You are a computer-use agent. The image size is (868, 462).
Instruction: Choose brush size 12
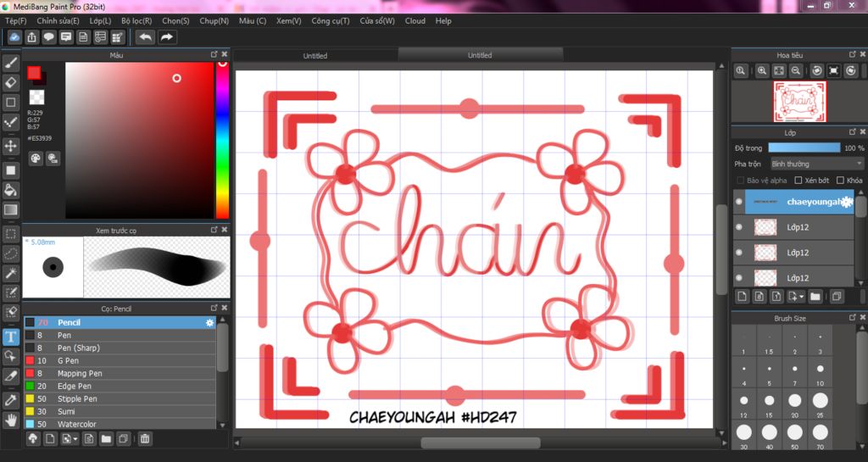(x=743, y=404)
